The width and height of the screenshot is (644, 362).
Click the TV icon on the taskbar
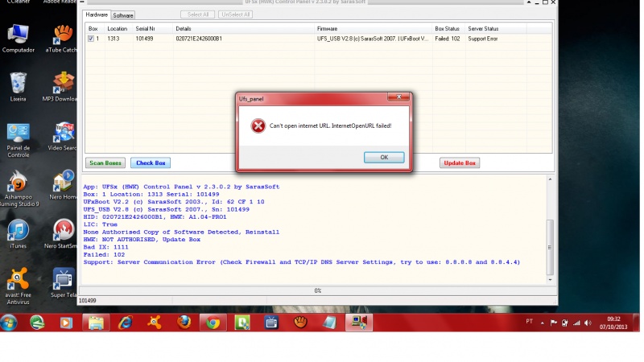click(x=271, y=323)
